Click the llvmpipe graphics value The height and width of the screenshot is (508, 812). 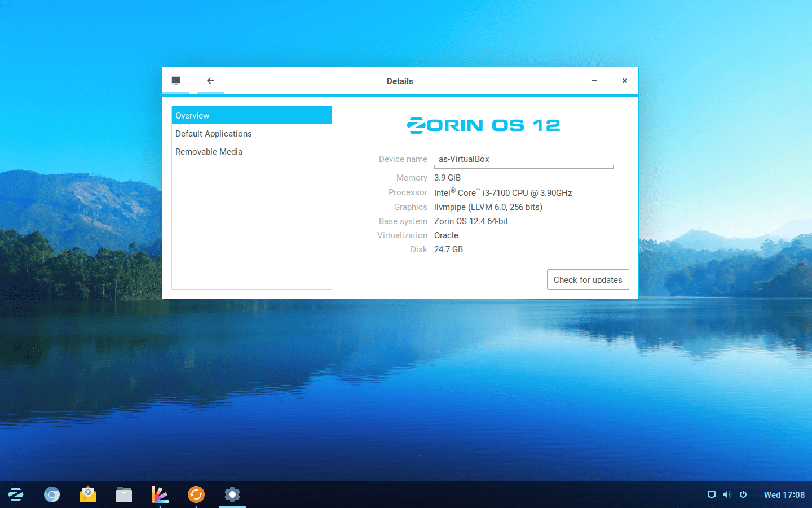point(488,207)
